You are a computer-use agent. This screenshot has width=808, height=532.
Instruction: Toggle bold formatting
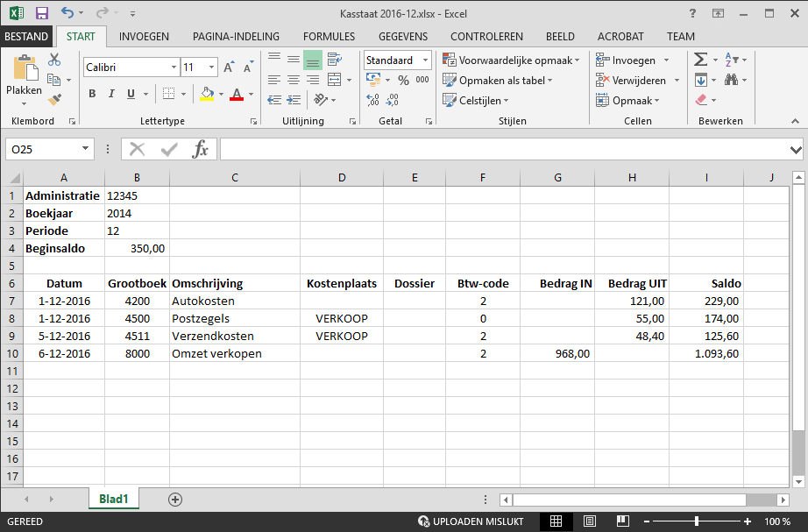(x=92, y=94)
